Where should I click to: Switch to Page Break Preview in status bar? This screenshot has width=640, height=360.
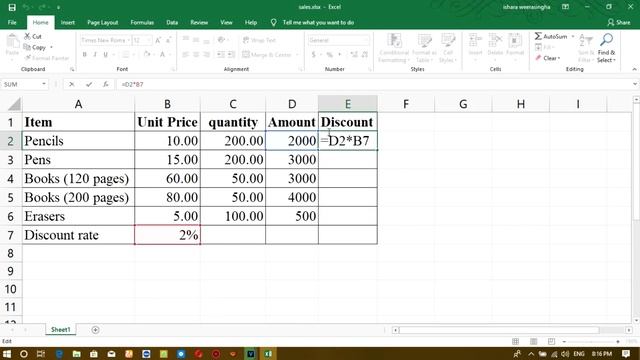[551, 341]
